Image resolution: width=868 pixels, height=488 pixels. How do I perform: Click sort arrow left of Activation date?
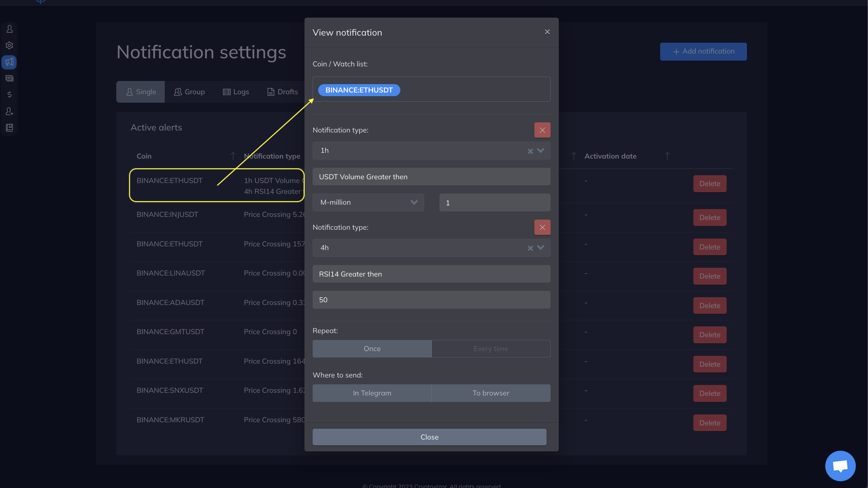(574, 156)
